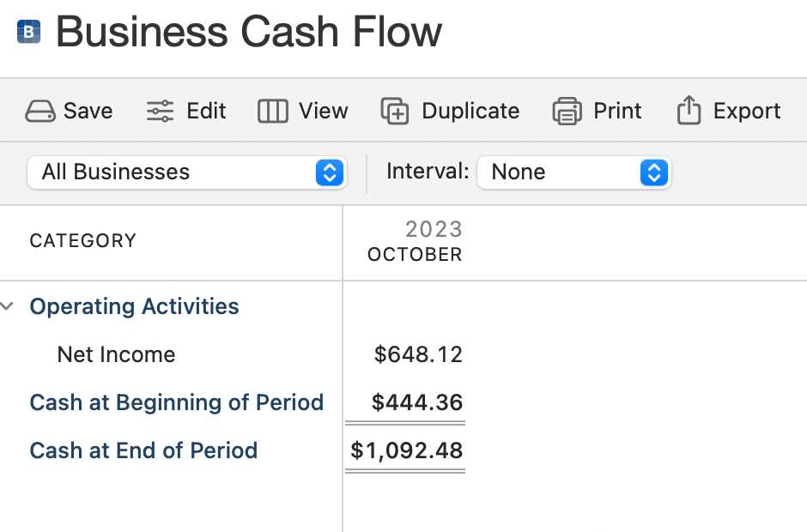Collapse the Operating Activities section chevron
This screenshot has width=807, height=532.
(x=9, y=306)
